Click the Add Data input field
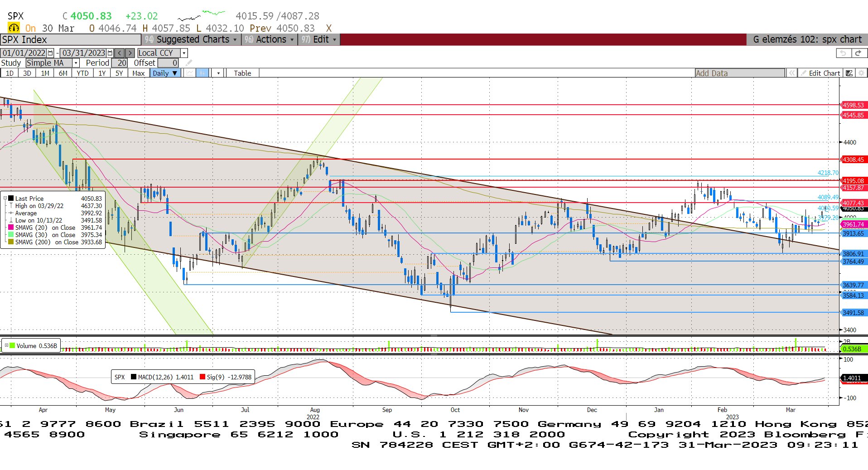Screen dimensions: 868x470 click(x=740, y=73)
